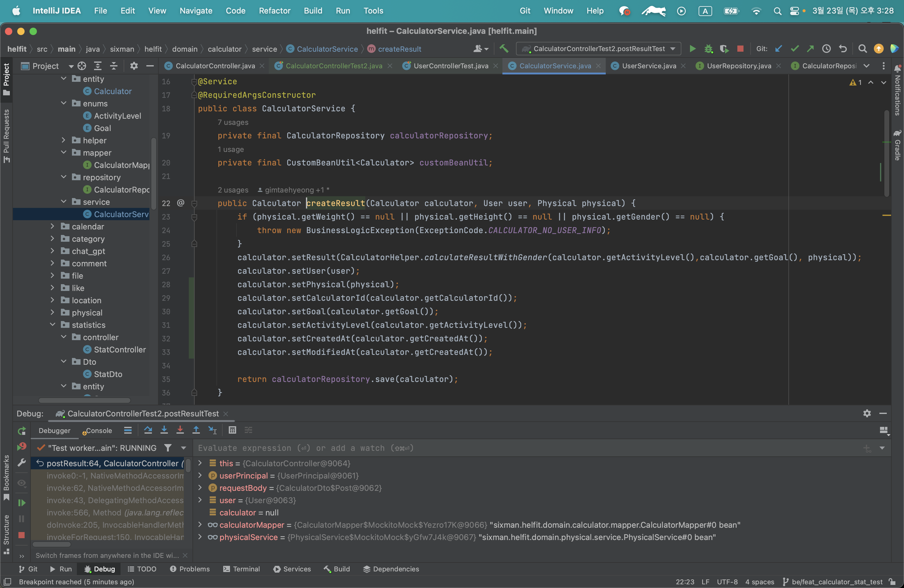Toggle the thread frames filter icon
Image resolution: width=904 pixels, height=588 pixels.
[168, 448]
